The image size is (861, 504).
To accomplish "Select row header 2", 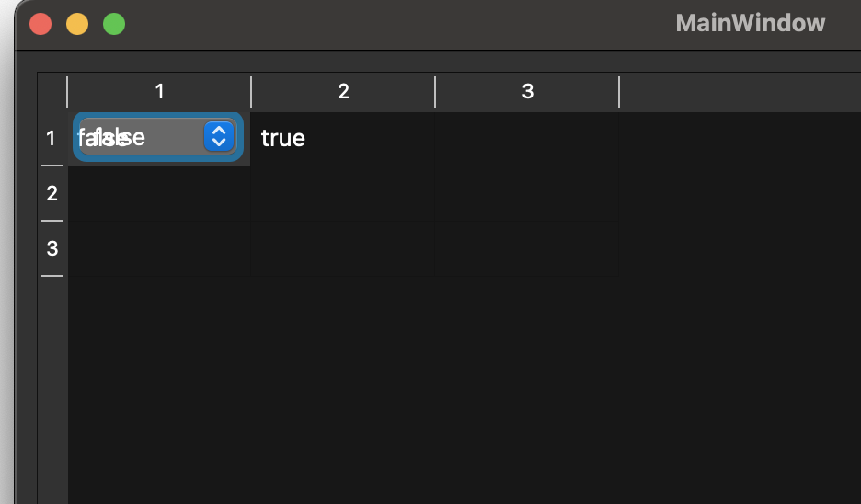I will (52, 193).
